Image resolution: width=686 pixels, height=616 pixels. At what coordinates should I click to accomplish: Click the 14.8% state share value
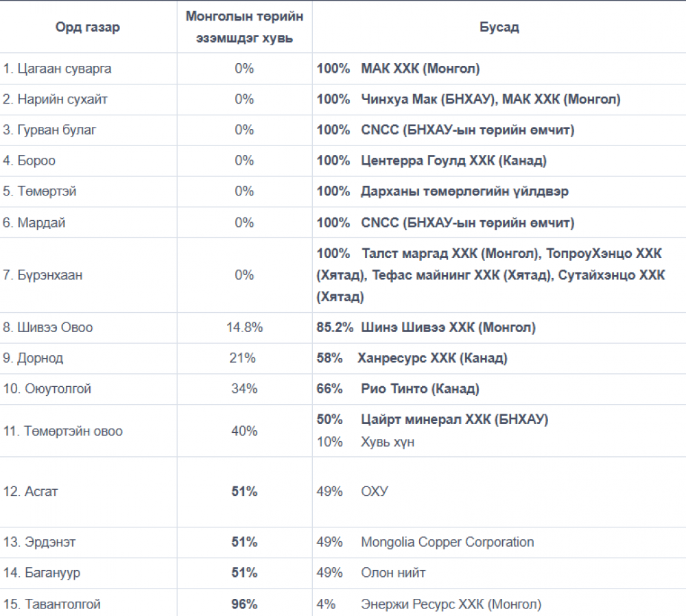(244, 327)
